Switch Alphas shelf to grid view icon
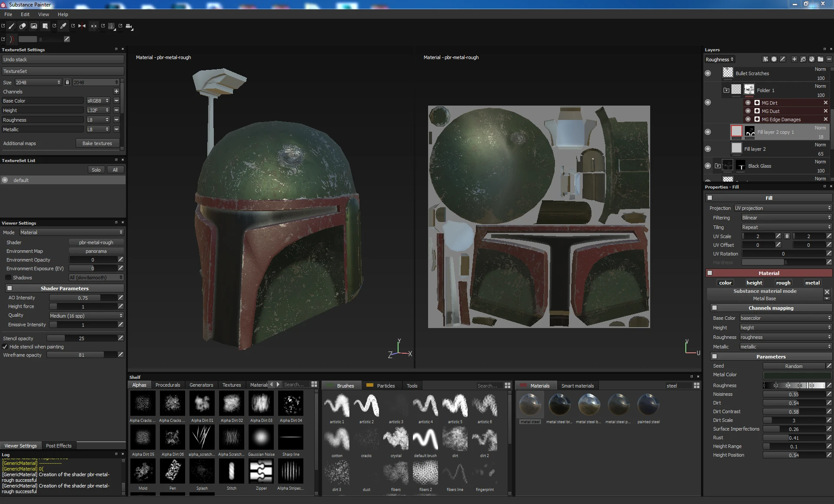Image resolution: width=834 pixels, height=504 pixels. (314, 385)
